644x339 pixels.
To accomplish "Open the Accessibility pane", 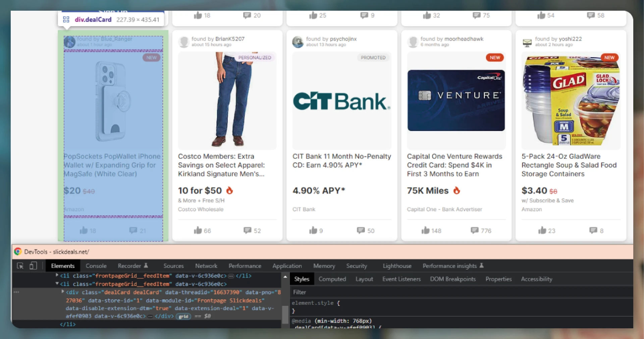I will pos(536,279).
